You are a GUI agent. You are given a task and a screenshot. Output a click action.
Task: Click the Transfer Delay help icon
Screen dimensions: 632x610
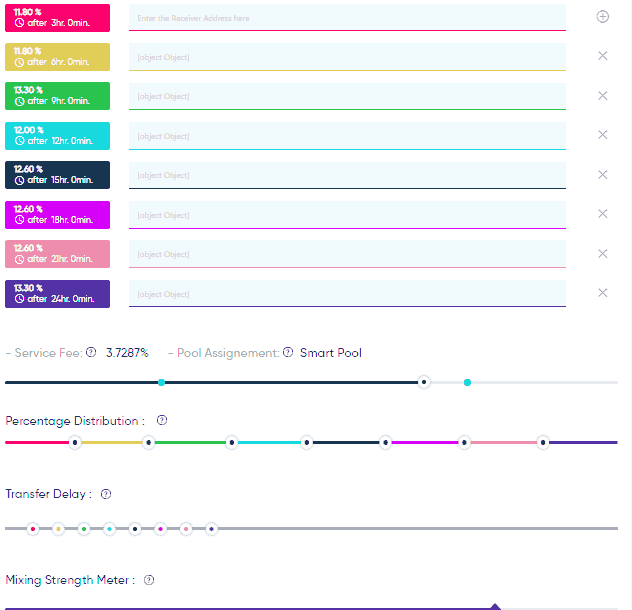[106, 494]
